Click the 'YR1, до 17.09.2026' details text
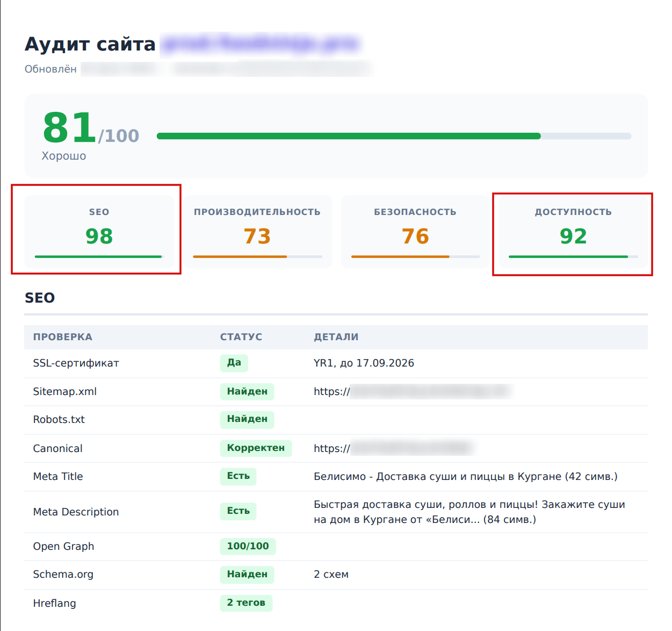 click(364, 363)
